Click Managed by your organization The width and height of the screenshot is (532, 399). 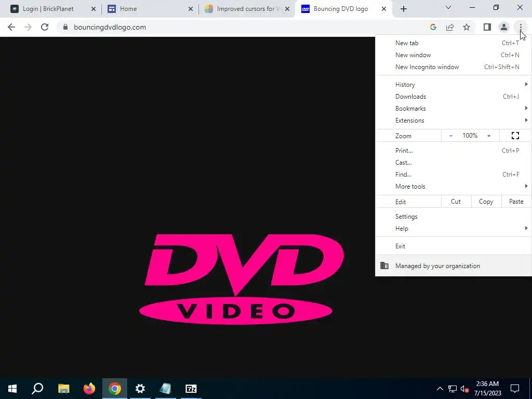[x=453, y=265]
